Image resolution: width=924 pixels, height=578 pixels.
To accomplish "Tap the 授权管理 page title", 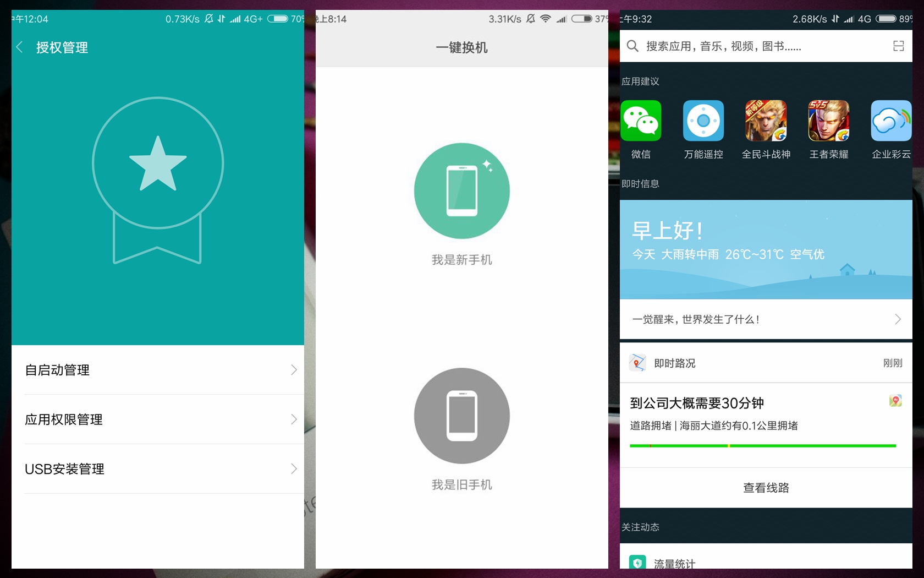I will tap(62, 48).
